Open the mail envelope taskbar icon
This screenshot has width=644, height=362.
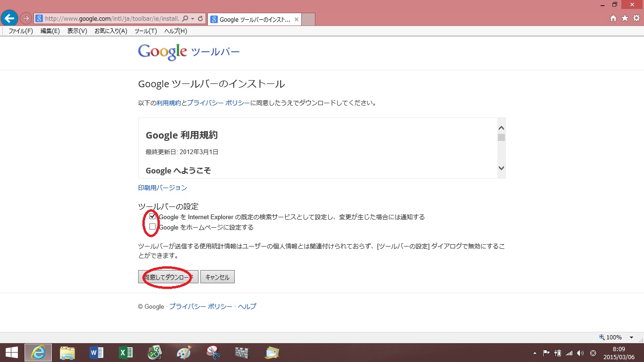pos(272,353)
